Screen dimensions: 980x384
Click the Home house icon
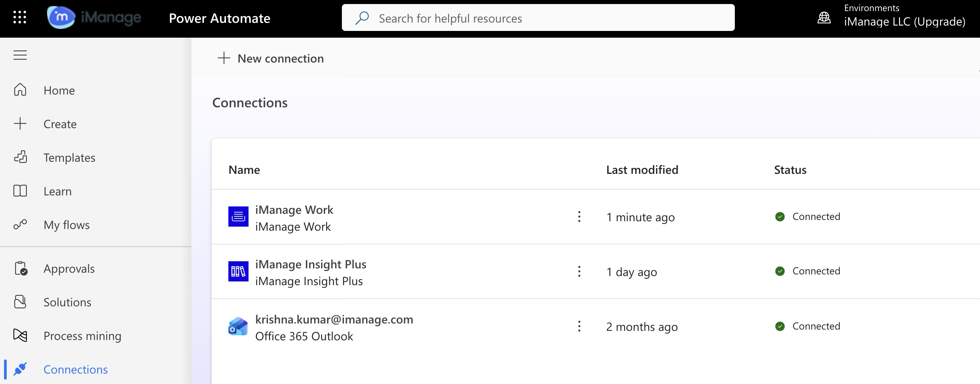point(20,90)
